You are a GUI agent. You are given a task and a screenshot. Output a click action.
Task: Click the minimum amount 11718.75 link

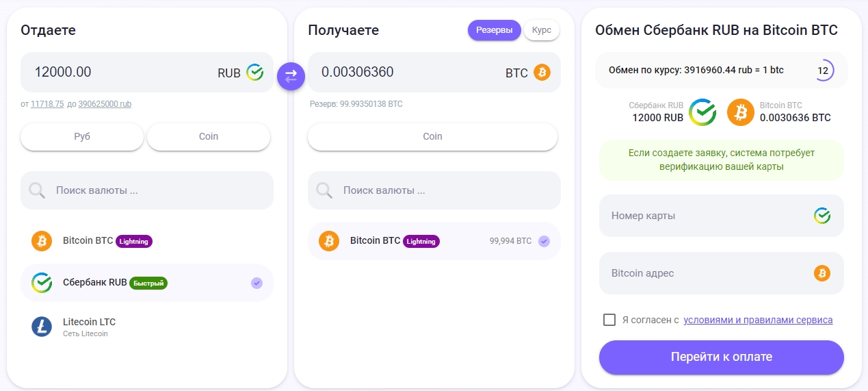(47, 104)
